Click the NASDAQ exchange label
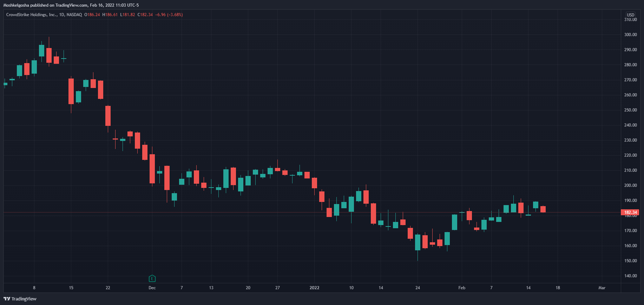Screen dimensions: 644x305 [74, 15]
